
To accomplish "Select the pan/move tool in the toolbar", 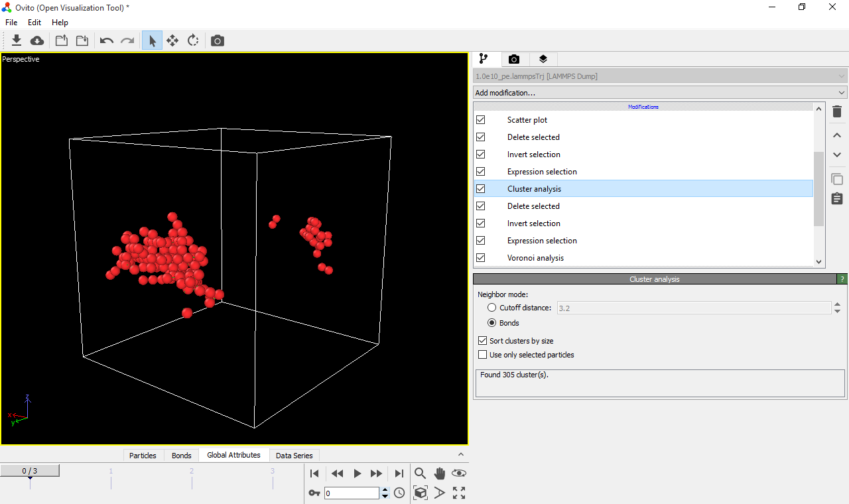I will (x=172, y=40).
